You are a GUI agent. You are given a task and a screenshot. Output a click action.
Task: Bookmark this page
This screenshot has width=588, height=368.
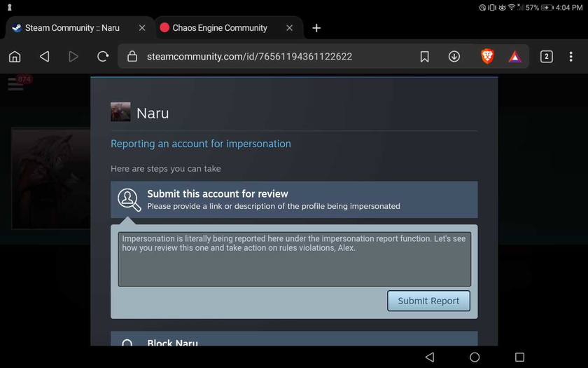(x=424, y=57)
